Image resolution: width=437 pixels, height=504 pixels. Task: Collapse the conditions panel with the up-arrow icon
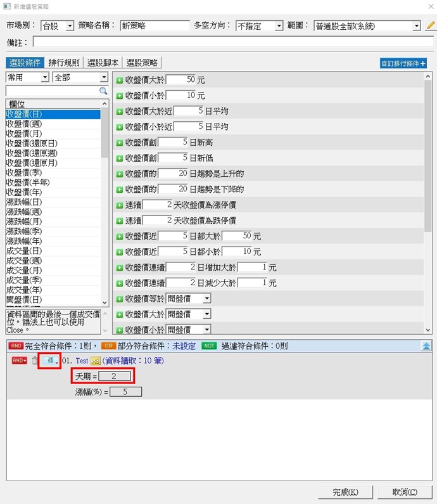(427, 346)
